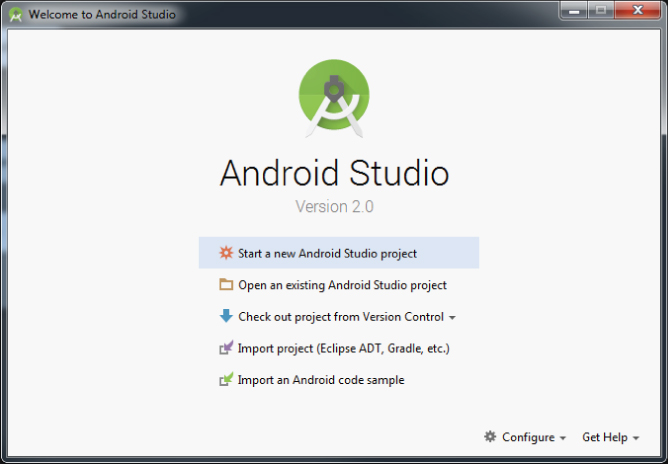Start a new Android Studio project
668x464 pixels.
tap(339, 253)
